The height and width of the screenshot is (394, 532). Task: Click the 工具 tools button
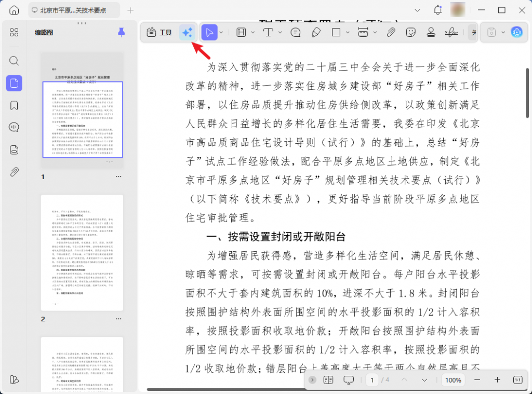coord(159,33)
